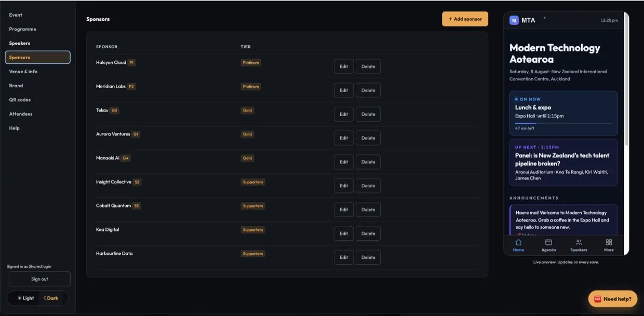Edit the Halcyon Cloud sponsor
The width and height of the screenshot is (644, 316).
(x=344, y=66)
